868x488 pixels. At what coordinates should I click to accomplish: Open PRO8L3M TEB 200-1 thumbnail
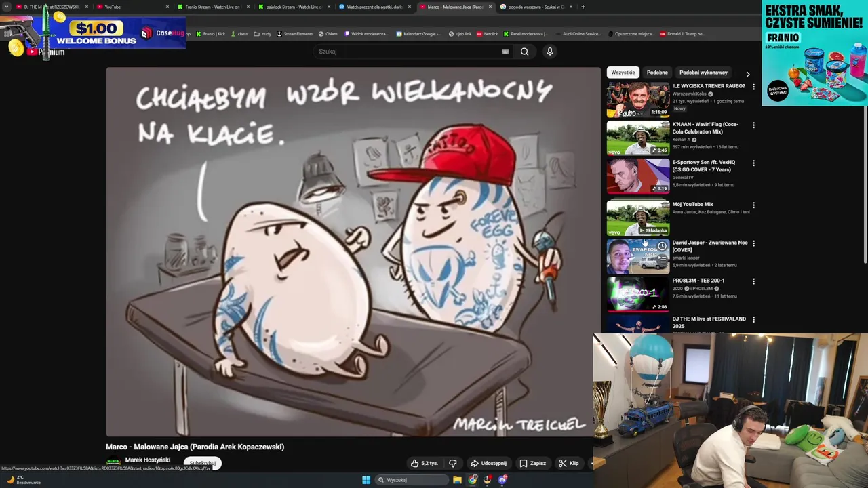[x=637, y=293]
